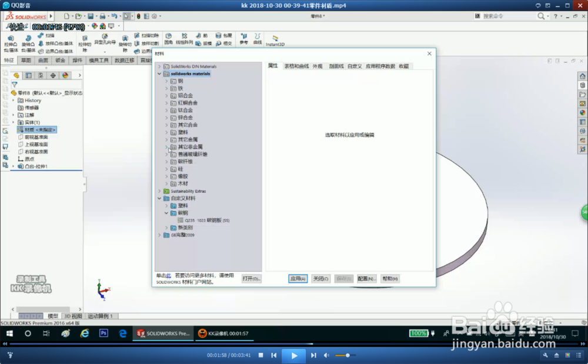Open the ConfigurationManager tab icon

pos(41,75)
